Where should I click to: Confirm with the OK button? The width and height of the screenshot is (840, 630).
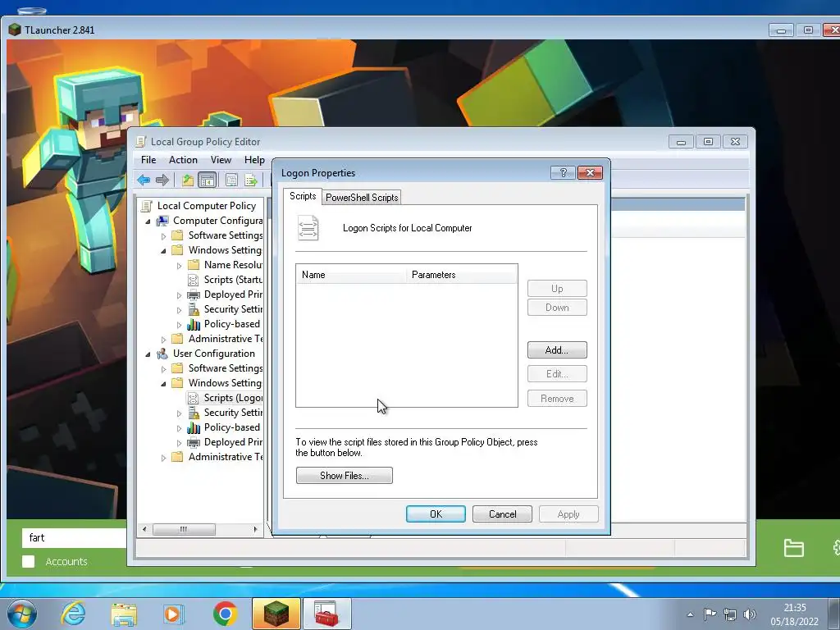click(x=436, y=514)
